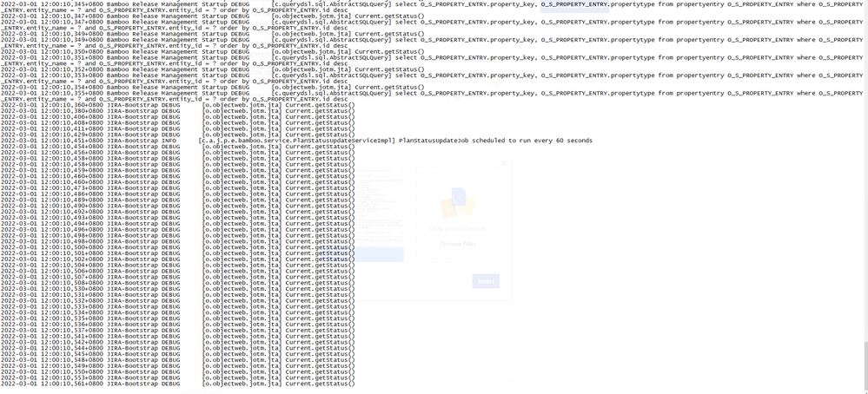Viewport: 868px width, 394px height.
Task: Click the DEBUG line at 12:00:10,489
Action: (177, 200)
